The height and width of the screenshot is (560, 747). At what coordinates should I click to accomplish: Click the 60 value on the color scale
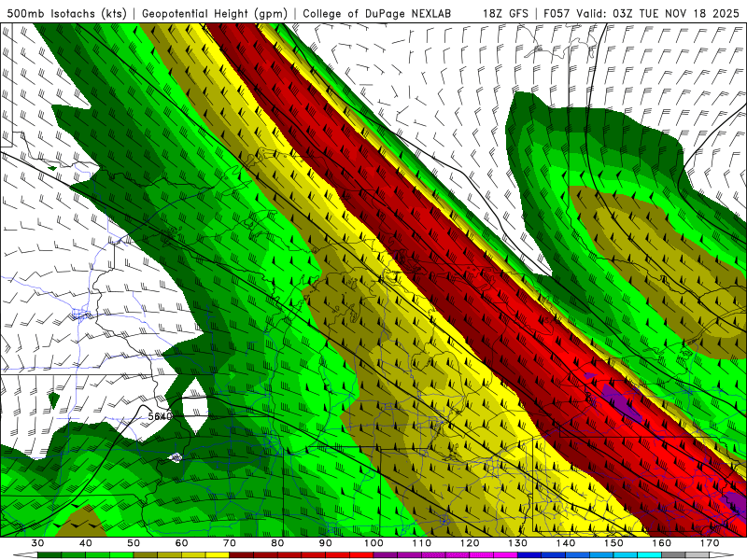click(181, 543)
